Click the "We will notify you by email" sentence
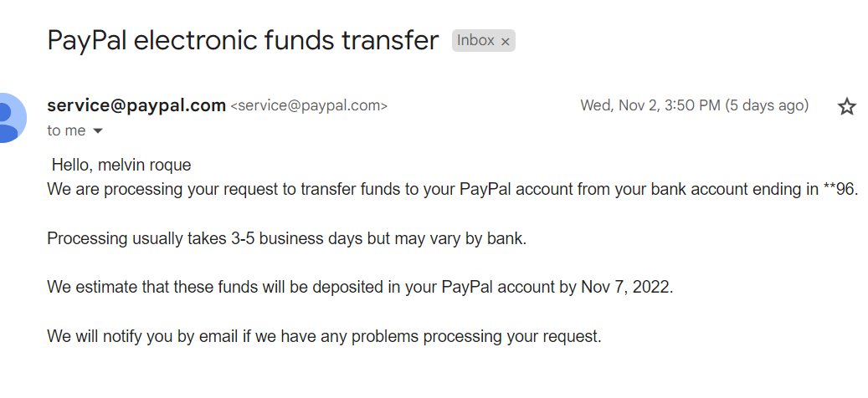 click(324, 337)
